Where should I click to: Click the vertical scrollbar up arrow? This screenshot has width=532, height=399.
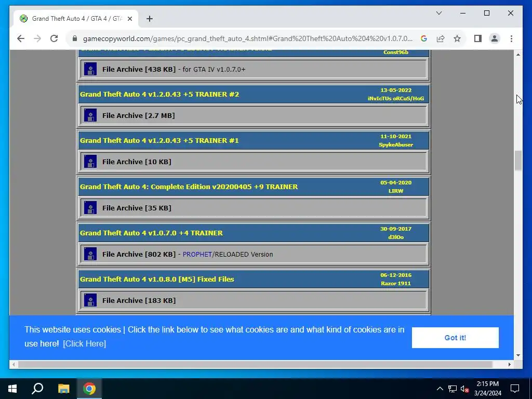point(518,55)
